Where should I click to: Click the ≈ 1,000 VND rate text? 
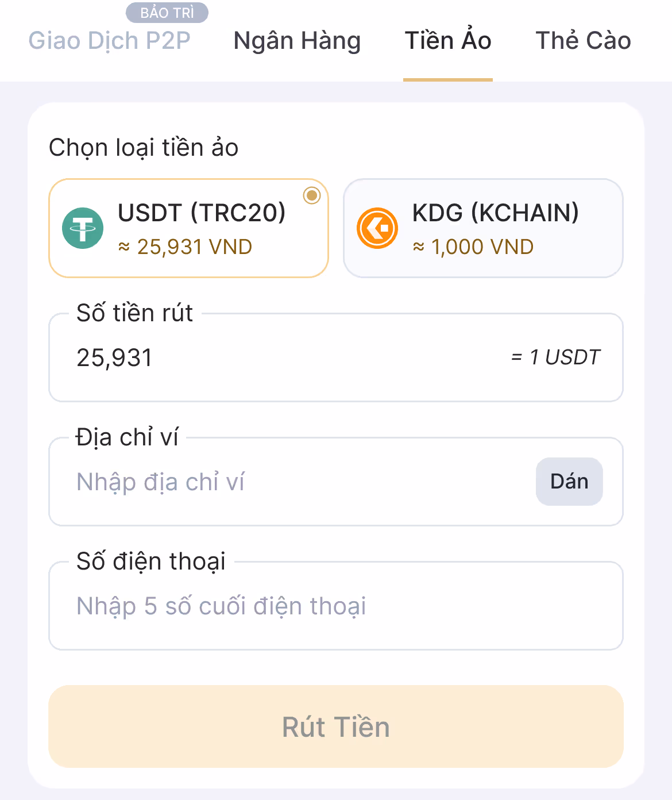tap(473, 247)
